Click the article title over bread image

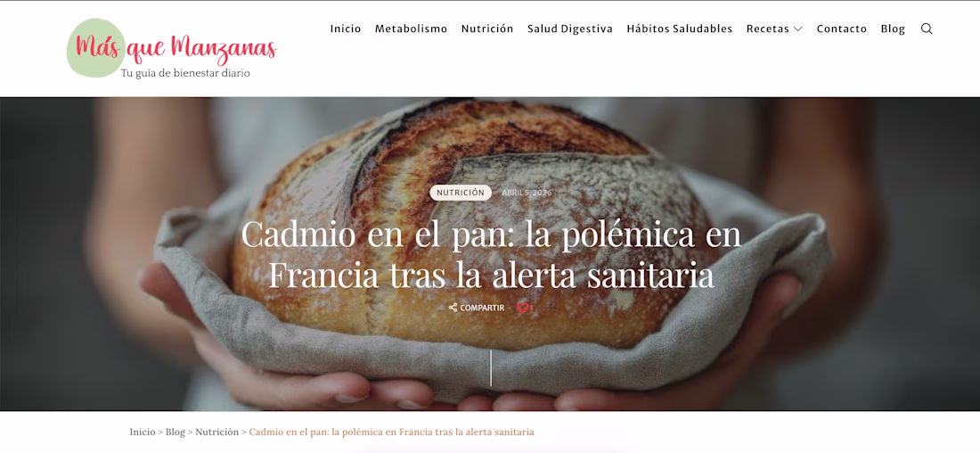coord(491,255)
